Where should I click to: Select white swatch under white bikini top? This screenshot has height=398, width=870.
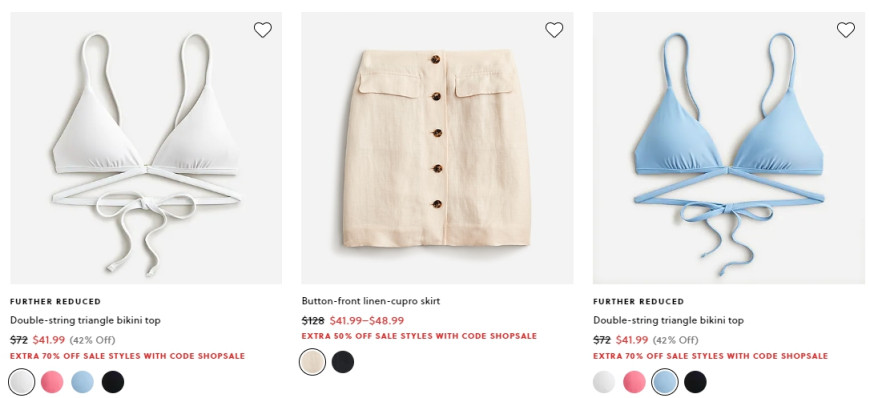[22, 382]
